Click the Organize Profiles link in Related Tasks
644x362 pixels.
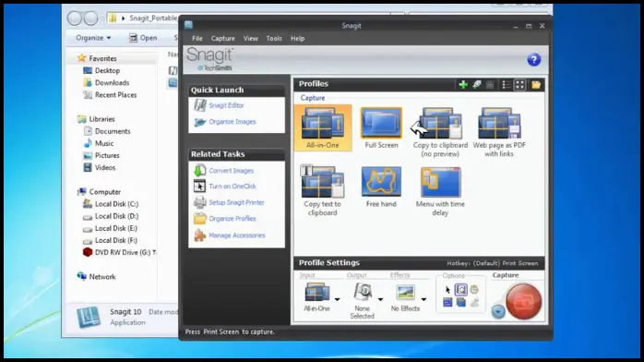coord(233,219)
